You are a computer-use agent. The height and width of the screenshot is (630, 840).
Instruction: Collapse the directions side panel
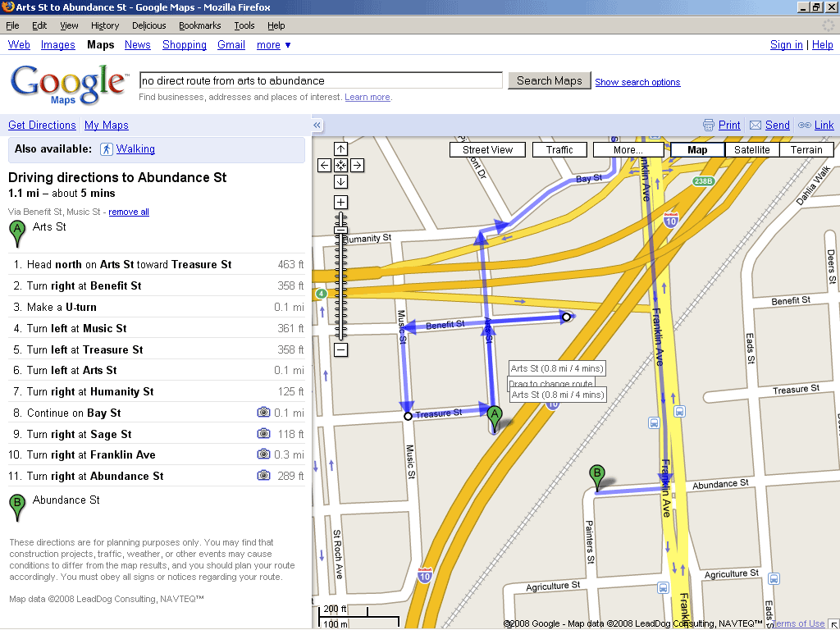pyautogui.click(x=317, y=126)
